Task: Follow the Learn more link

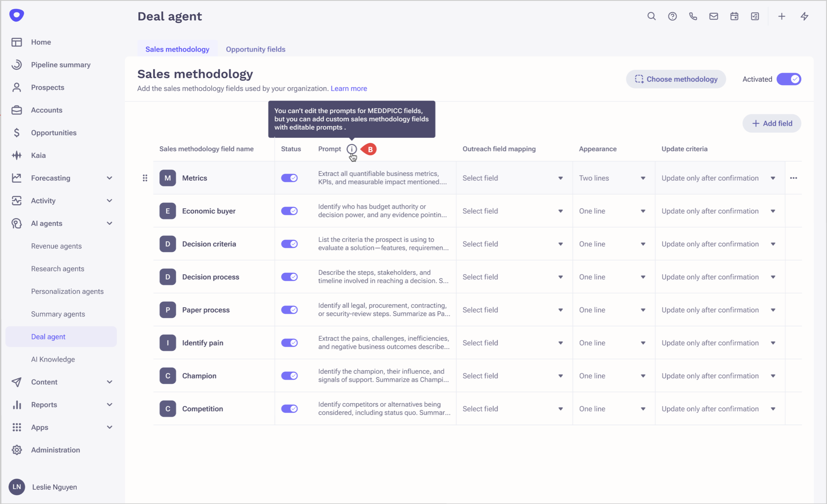Action: [349, 89]
